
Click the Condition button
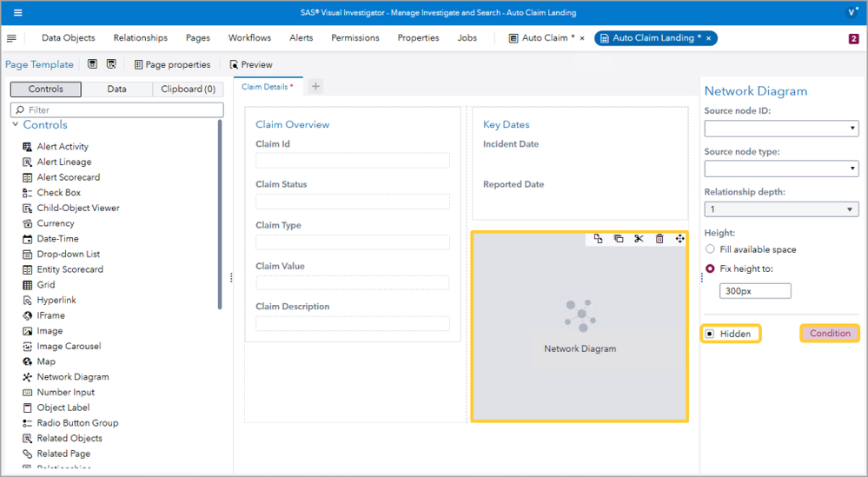click(x=829, y=334)
